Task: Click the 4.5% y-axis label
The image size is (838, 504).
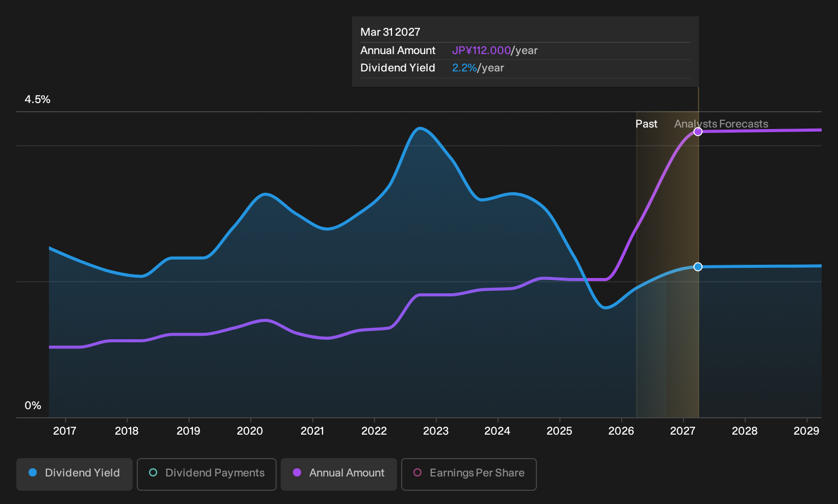Action: tap(38, 99)
